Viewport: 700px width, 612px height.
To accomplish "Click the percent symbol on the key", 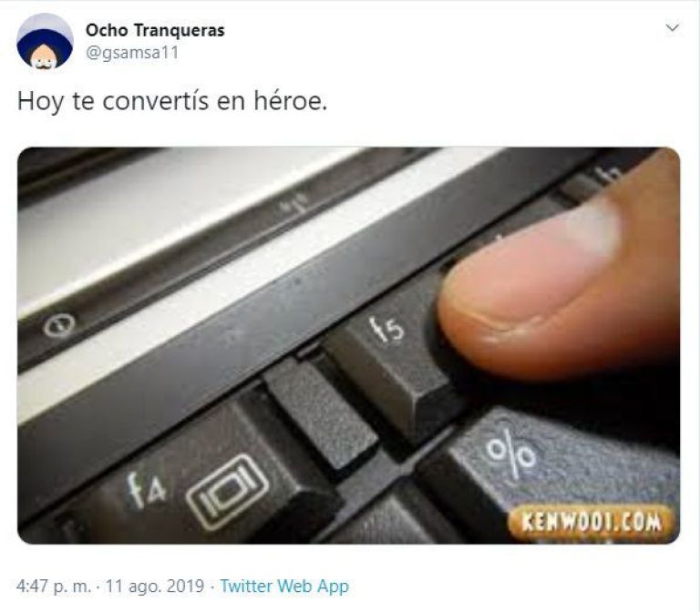I will 511,454.
